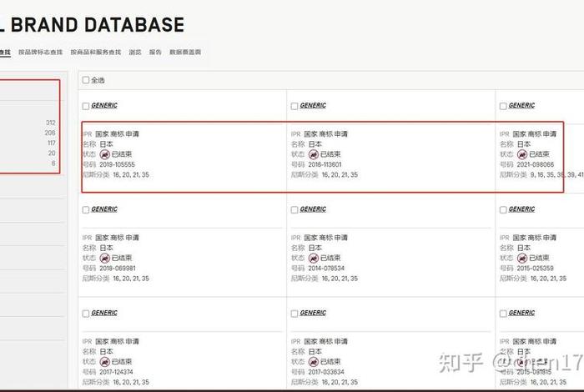This screenshot has width=584, height=392.
Task: Click the ended-status icon of record 2014-078534
Action: [x=314, y=258]
